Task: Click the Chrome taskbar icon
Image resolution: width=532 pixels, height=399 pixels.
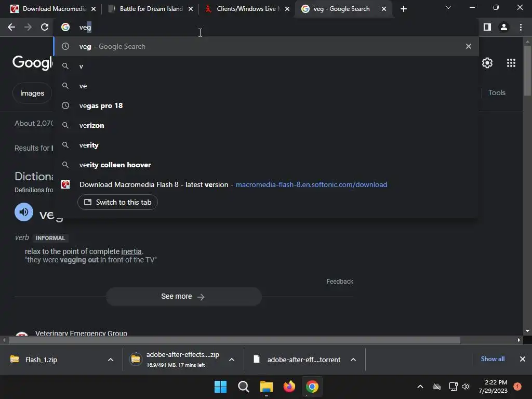Action: click(312, 387)
